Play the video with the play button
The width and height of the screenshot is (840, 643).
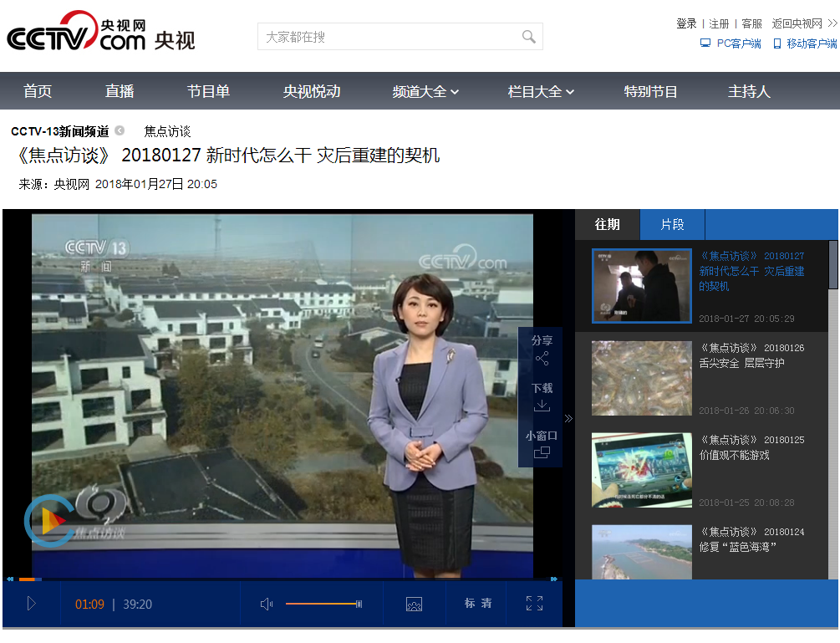point(32,604)
